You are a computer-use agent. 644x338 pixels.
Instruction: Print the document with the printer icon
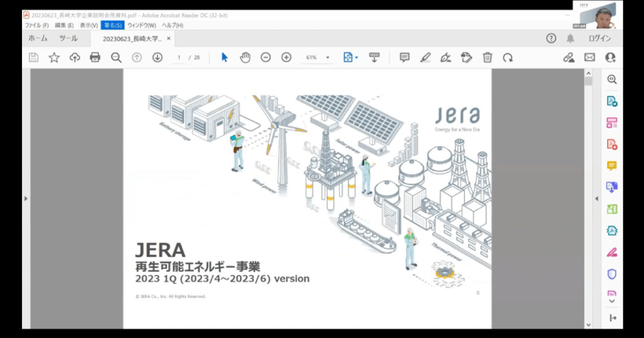click(96, 57)
